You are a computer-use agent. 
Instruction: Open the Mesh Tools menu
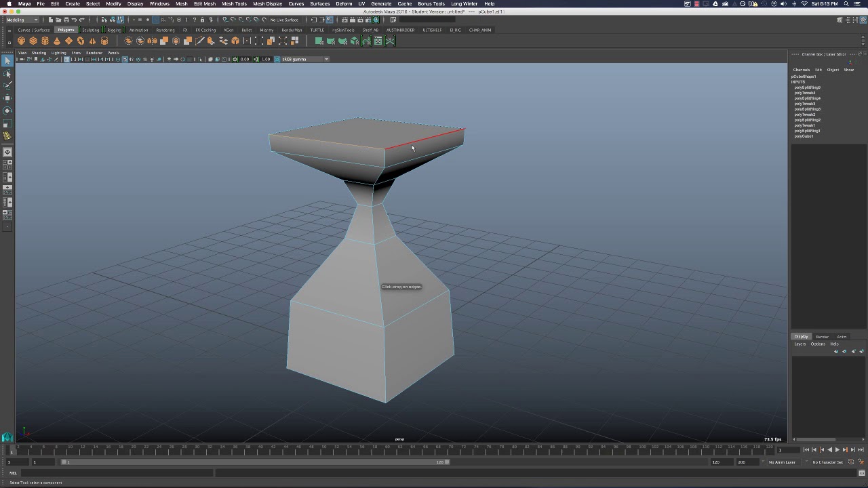[x=234, y=3]
